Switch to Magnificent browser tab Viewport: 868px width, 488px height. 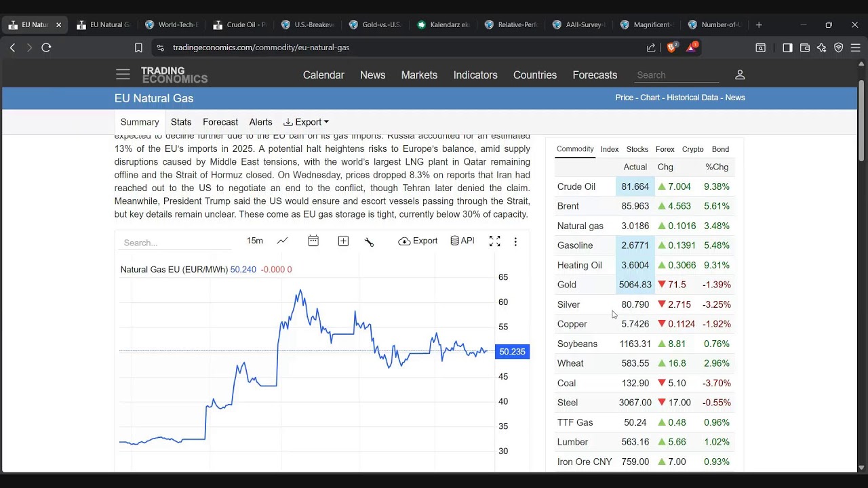[x=646, y=24]
